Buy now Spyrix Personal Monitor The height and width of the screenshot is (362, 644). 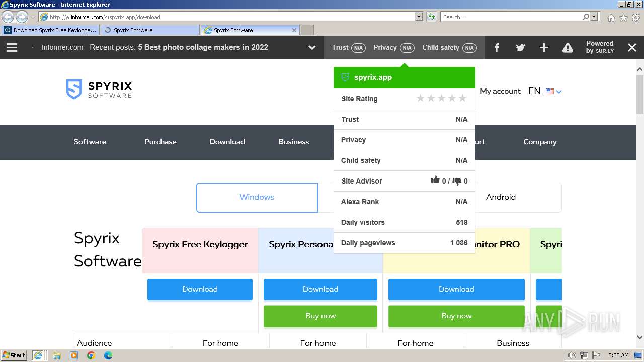click(320, 316)
